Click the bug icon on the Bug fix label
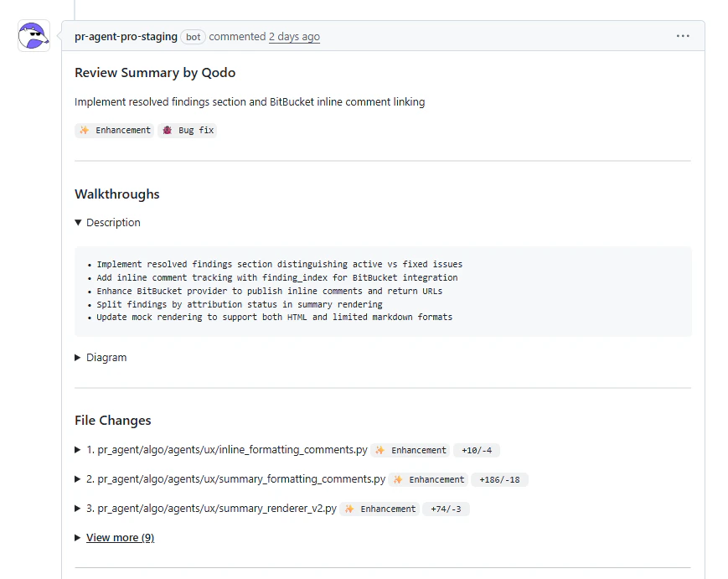The width and height of the screenshot is (728, 579). tap(168, 130)
